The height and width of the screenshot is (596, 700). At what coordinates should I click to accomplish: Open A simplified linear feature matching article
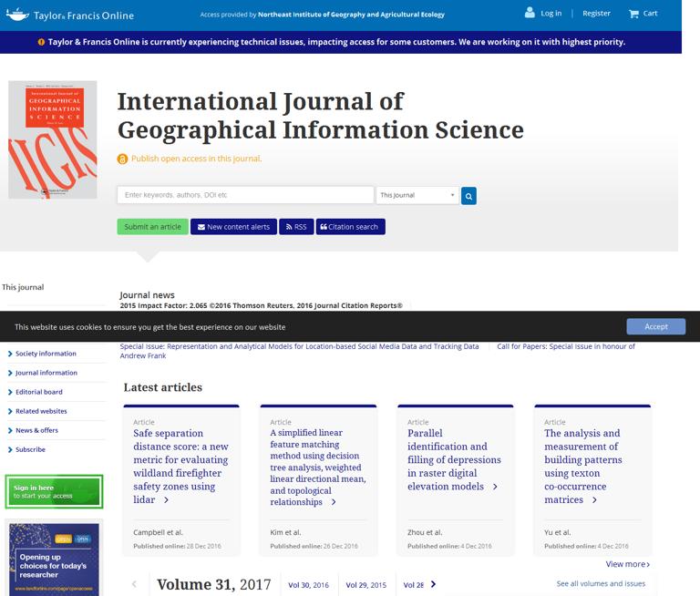tap(318, 468)
